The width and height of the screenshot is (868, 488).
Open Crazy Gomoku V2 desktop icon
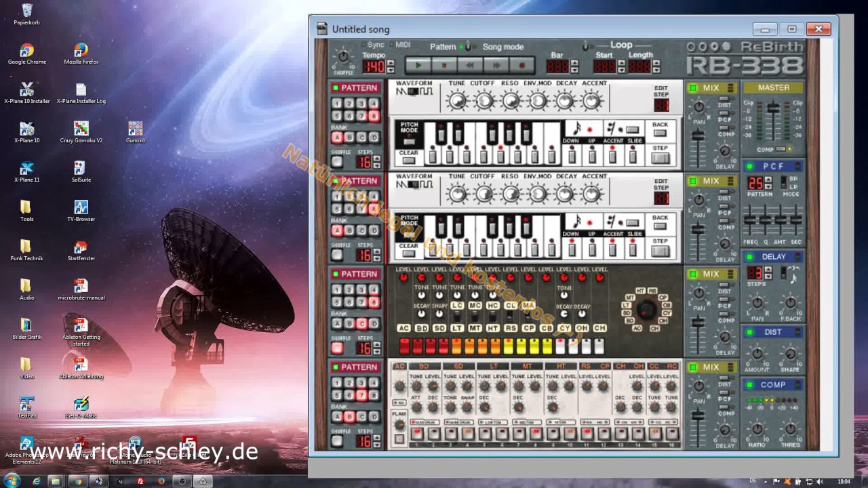click(x=81, y=132)
